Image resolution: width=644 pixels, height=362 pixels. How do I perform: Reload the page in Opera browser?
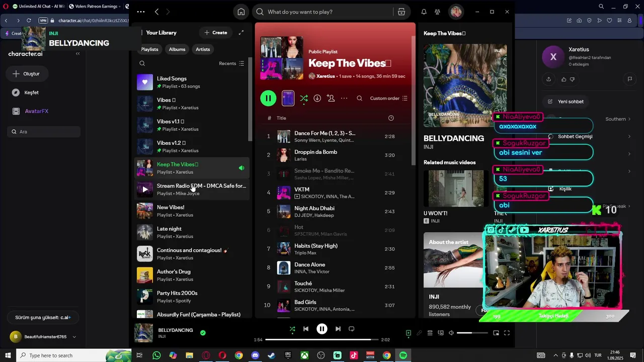(x=29, y=21)
